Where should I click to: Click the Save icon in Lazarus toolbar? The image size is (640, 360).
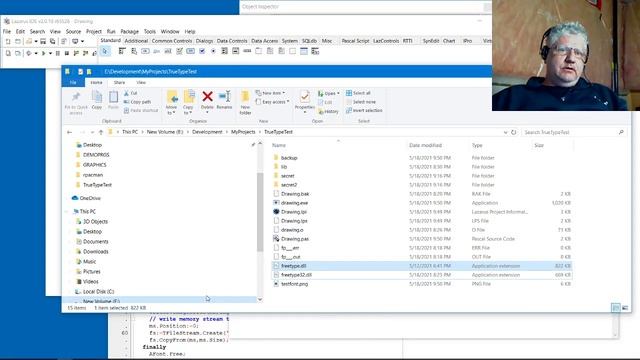(43, 41)
